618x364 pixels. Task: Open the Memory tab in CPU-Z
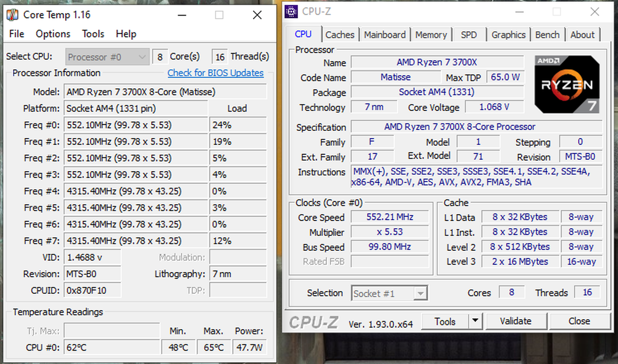point(431,35)
